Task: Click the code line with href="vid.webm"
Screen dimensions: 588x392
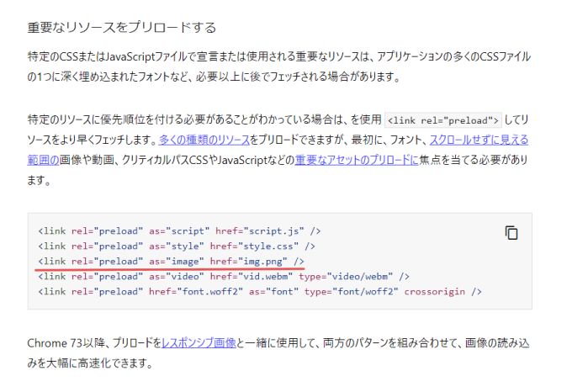Action: [x=224, y=277]
